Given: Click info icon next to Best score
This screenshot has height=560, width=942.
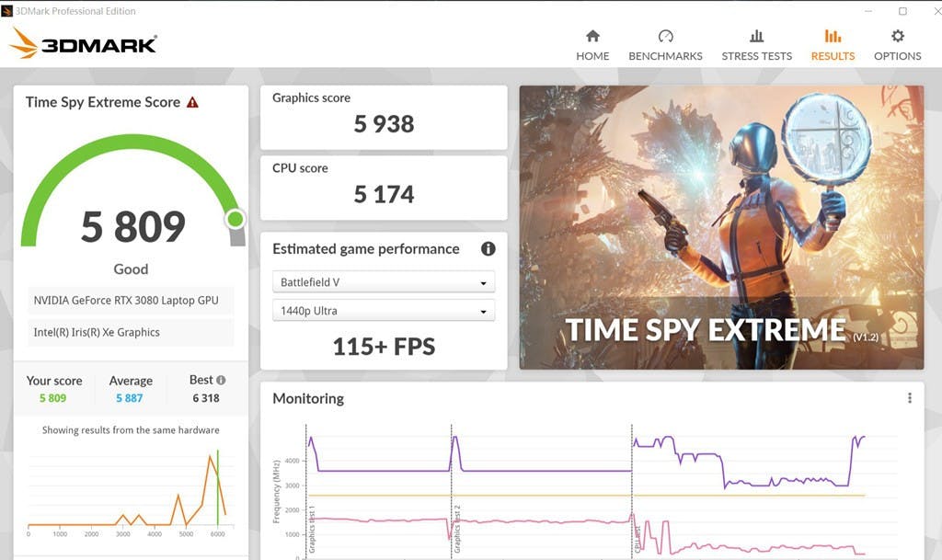Looking at the screenshot, I should point(221,380).
